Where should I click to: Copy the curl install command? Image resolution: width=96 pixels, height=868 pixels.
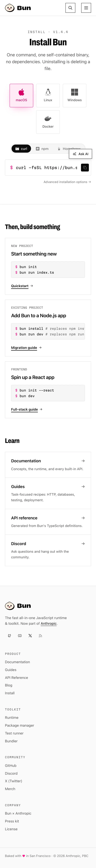[x=85, y=167]
